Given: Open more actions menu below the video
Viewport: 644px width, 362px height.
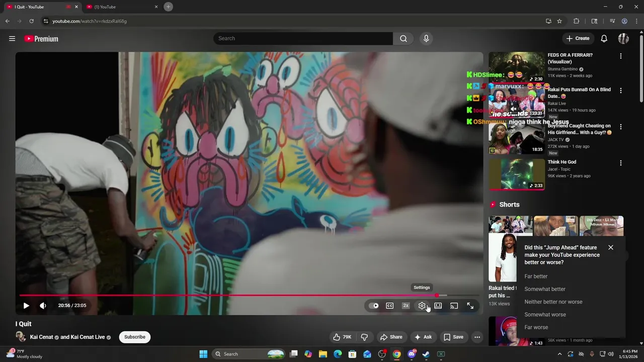Looking at the screenshot, I should [477, 337].
